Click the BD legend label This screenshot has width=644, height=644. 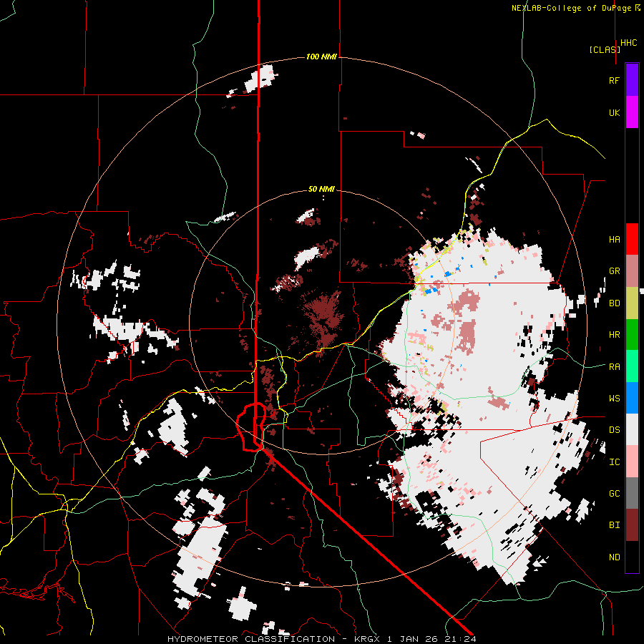(614, 303)
